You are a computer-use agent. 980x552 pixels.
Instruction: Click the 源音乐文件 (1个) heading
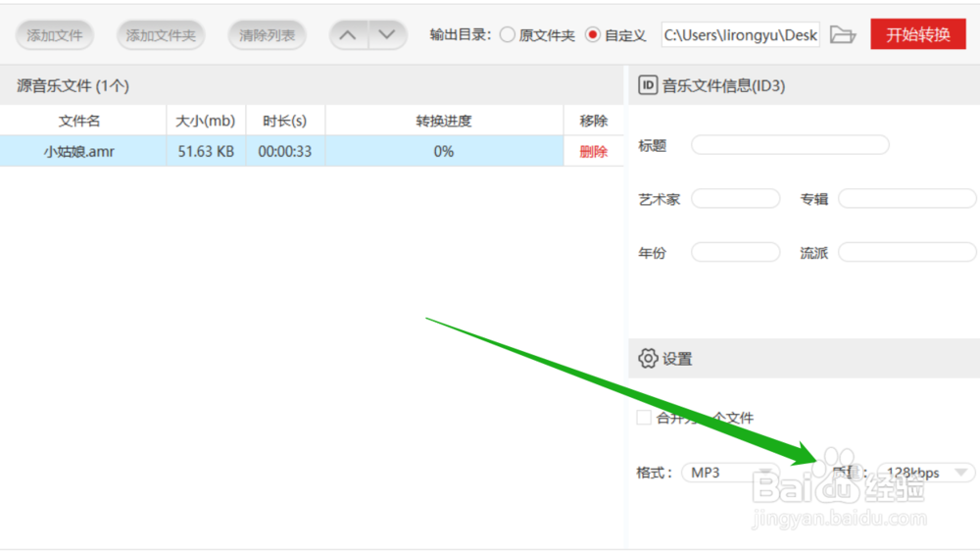[x=73, y=85]
